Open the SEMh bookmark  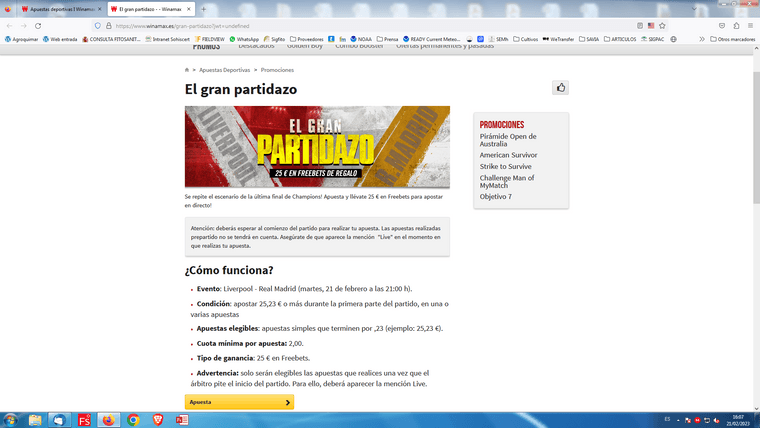point(498,39)
